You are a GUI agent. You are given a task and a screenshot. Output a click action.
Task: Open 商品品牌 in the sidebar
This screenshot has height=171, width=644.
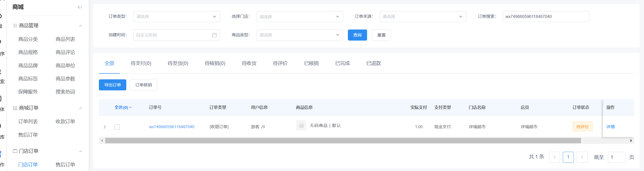(28, 66)
